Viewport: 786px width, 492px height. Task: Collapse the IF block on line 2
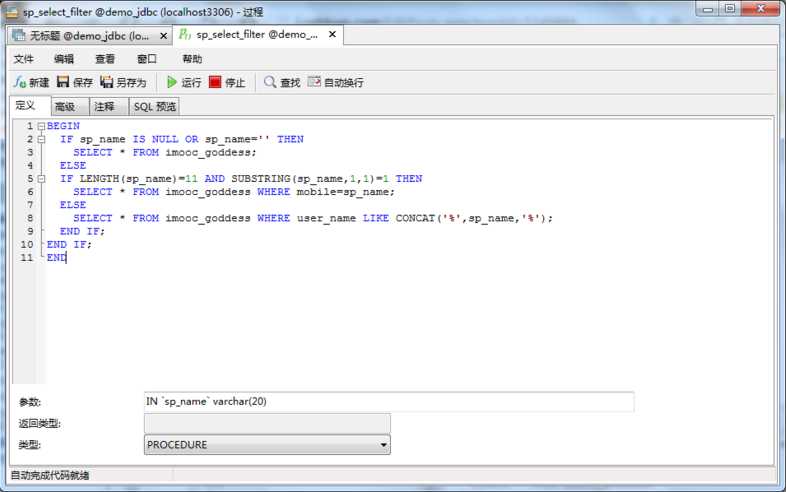point(42,139)
